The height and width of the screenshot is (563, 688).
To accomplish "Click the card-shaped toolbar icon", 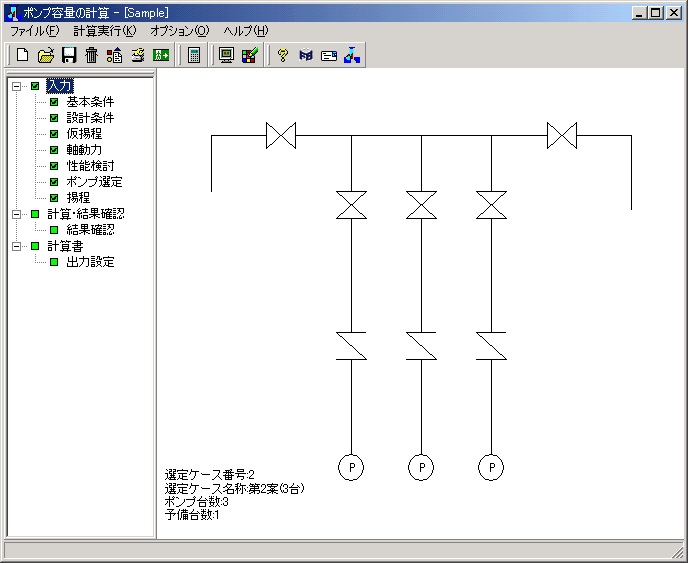I will click(x=329, y=55).
